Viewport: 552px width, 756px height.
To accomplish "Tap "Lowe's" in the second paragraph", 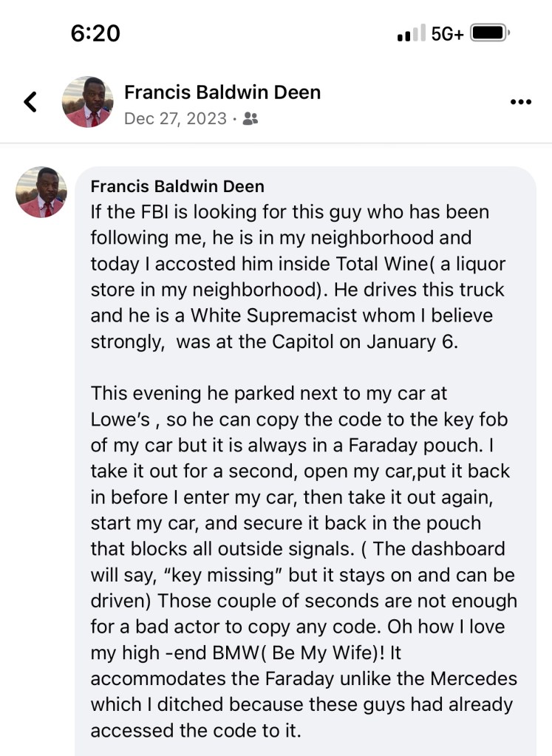I will click(x=120, y=420).
